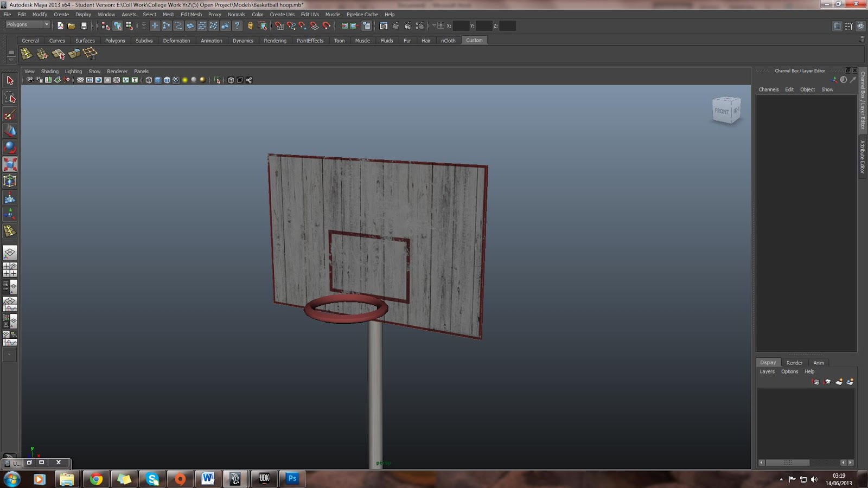Save the scene with the floppy icon
The height and width of the screenshot is (488, 868).
[x=84, y=25]
